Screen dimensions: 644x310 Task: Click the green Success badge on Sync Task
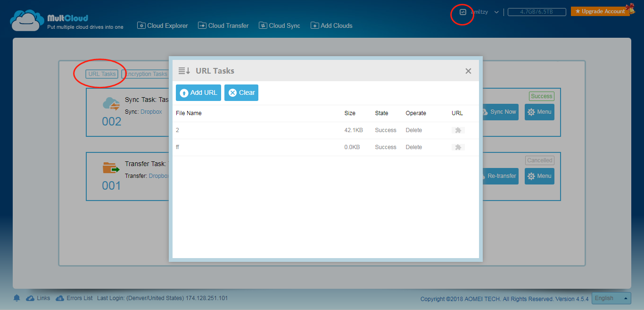[x=541, y=96]
